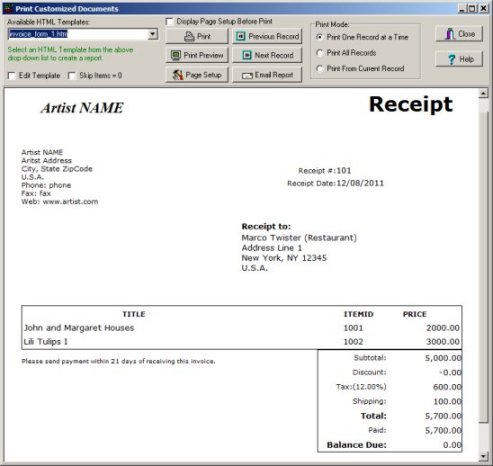The image size is (493, 466).
Task: Select Print All Records radio option
Action: [319, 53]
